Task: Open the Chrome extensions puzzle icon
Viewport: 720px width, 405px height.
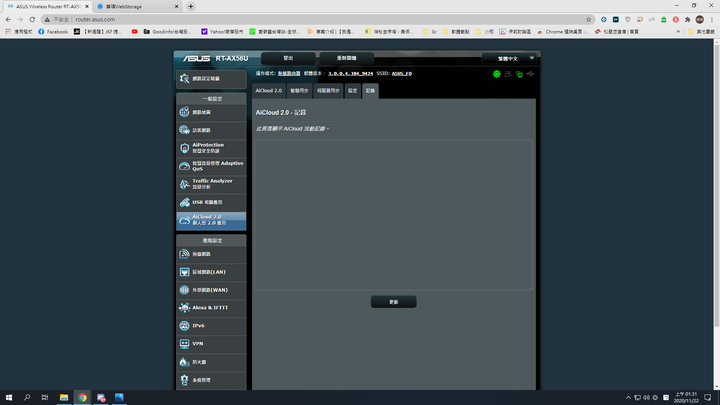Action: (x=687, y=19)
